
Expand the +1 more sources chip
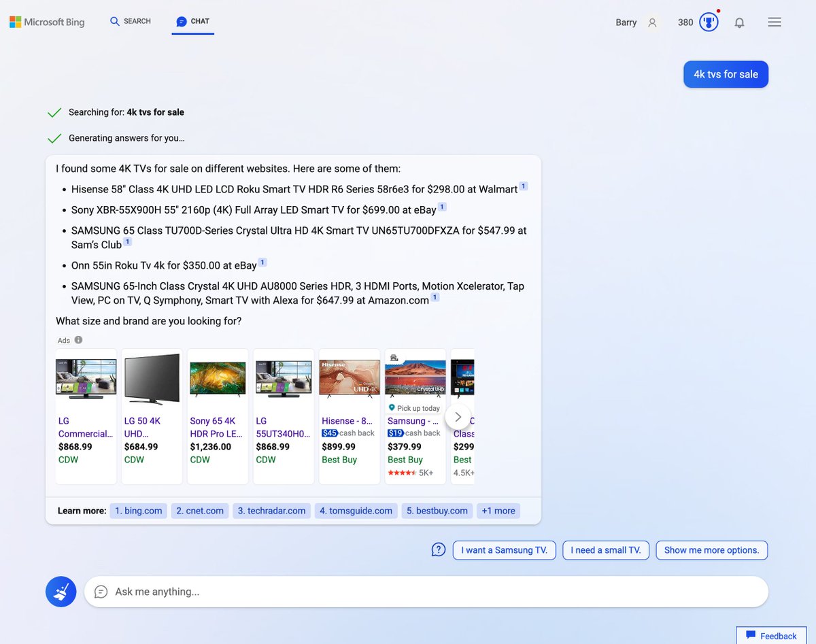tap(498, 510)
